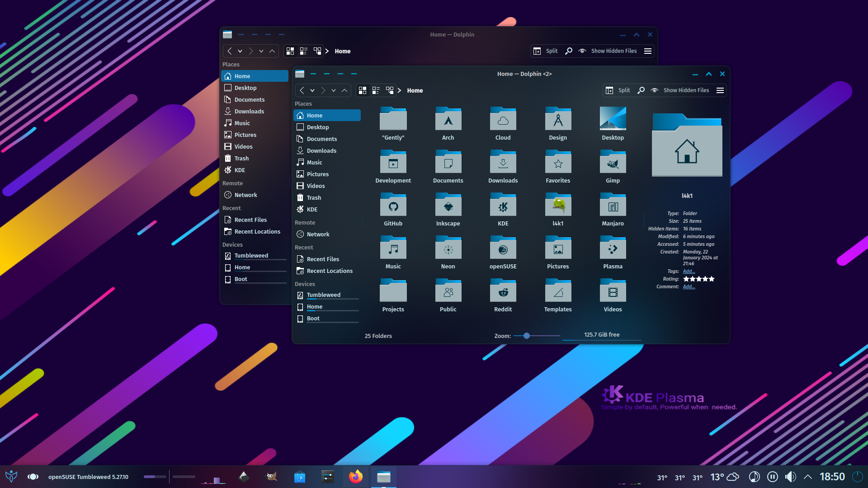Select Network in Dolphin <2> sidebar
This screenshot has height=488, width=868.
[327, 234]
